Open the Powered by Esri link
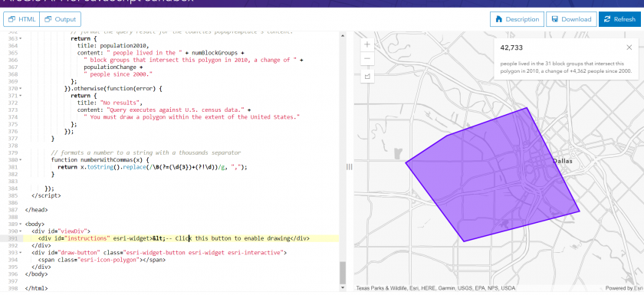644x295 pixels. (624, 288)
